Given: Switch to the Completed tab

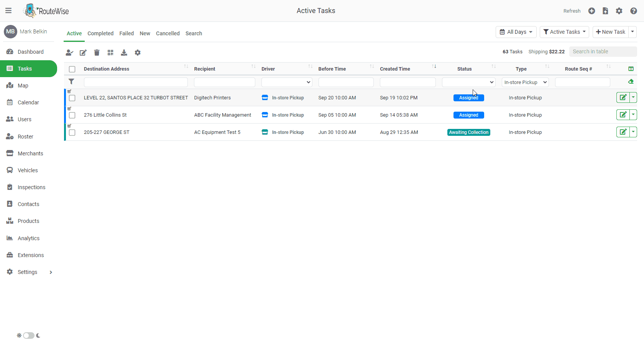Looking at the screenshot, I should click(100, 33).
